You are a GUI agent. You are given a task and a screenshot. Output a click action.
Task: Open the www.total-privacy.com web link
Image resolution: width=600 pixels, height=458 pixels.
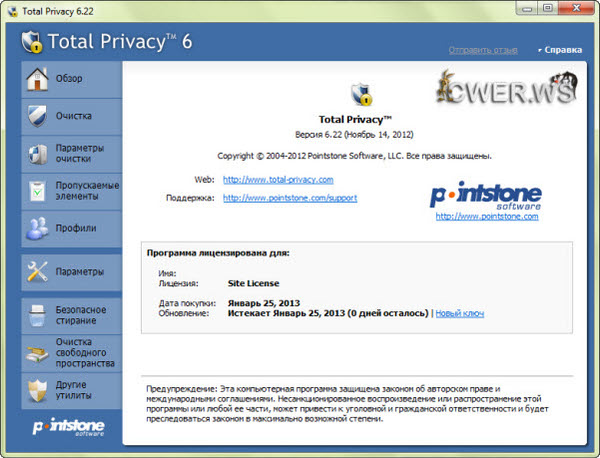click(x=278, y=179)
